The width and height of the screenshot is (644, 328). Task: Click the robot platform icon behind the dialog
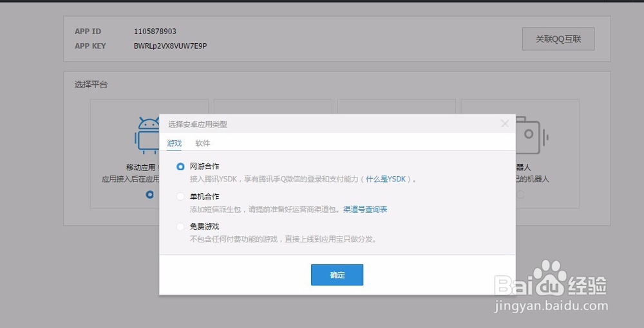click(x=532, y=135)
